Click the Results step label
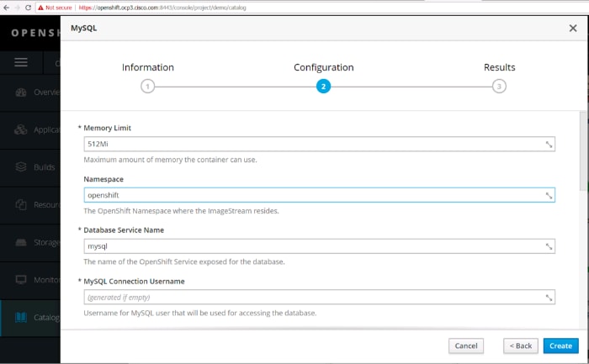Screen dimensions: 589x364 coord(499,67)
